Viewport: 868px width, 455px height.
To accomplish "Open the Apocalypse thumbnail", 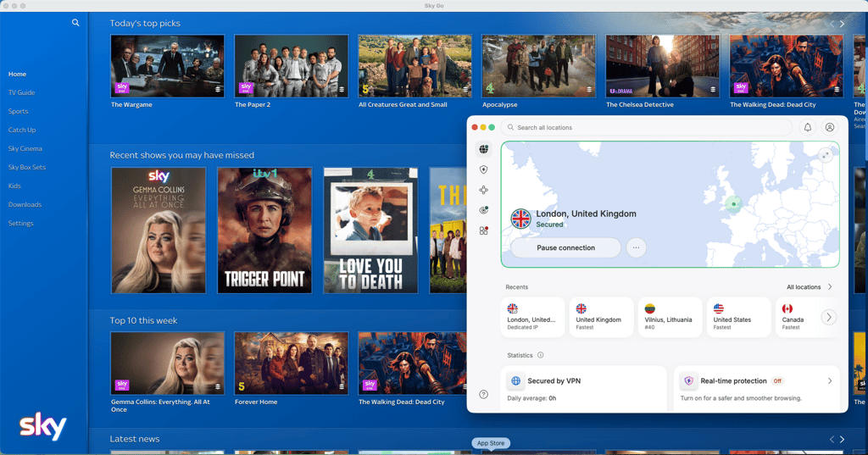I will click(538, 66).
